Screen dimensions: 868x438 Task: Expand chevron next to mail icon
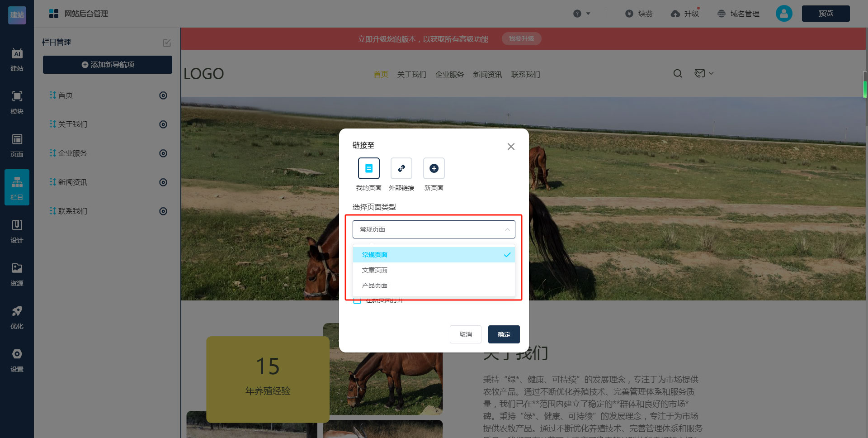click(711, 73)
